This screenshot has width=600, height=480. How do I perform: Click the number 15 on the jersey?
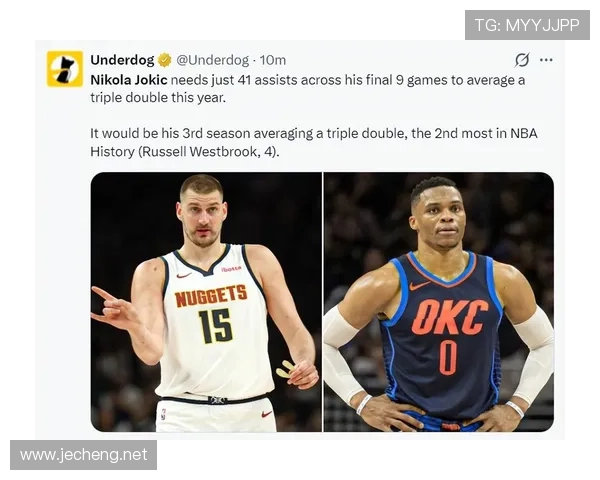coord(215,326)
